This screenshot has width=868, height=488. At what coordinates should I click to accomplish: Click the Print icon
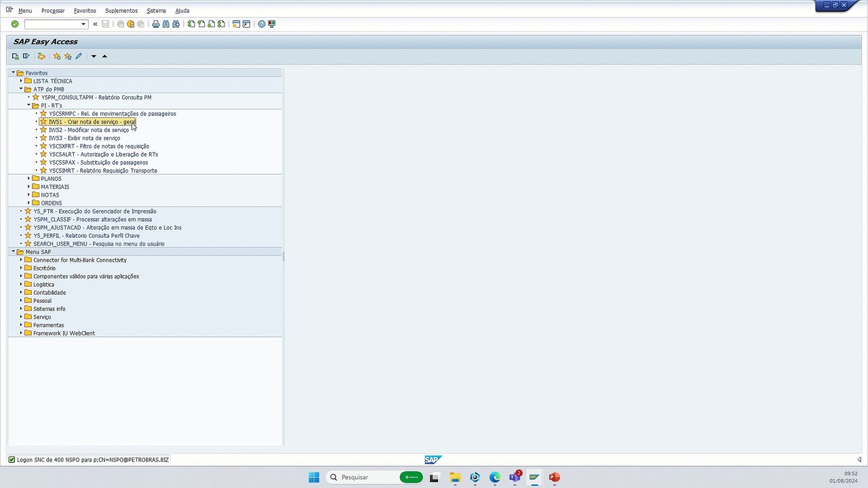pyautogui.click(x=156, y=24)
